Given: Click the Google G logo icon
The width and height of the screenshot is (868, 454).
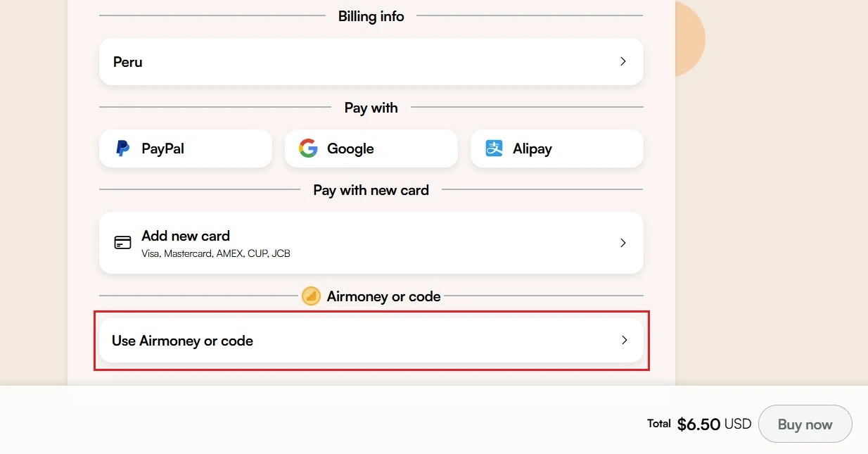Looking at the screenshot, I should pyautogui.click(x=308, y=149).
